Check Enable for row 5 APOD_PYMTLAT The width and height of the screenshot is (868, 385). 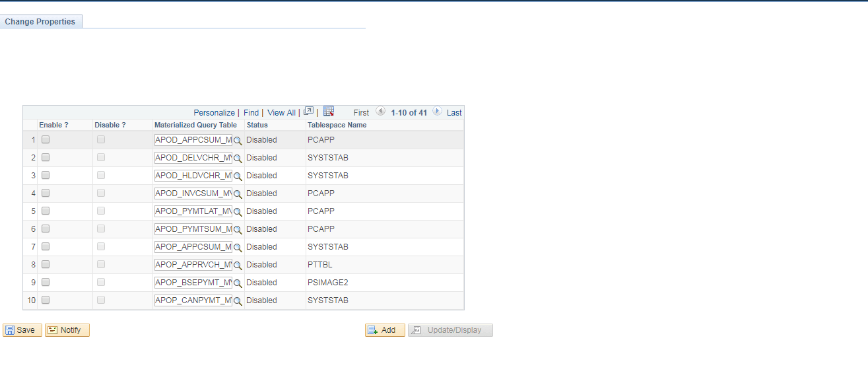pyautogui.click(x=46, y=211)
